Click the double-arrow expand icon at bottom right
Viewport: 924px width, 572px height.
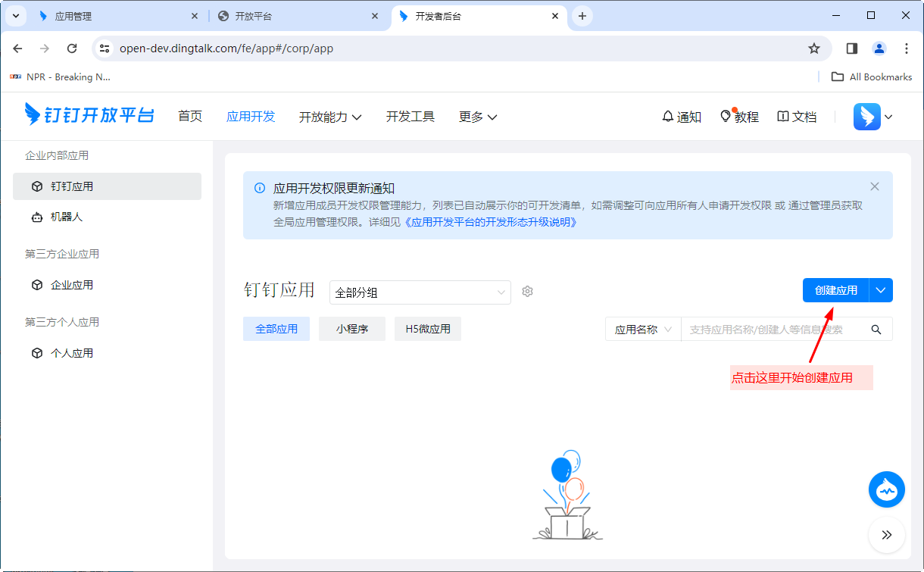[886, 535]
